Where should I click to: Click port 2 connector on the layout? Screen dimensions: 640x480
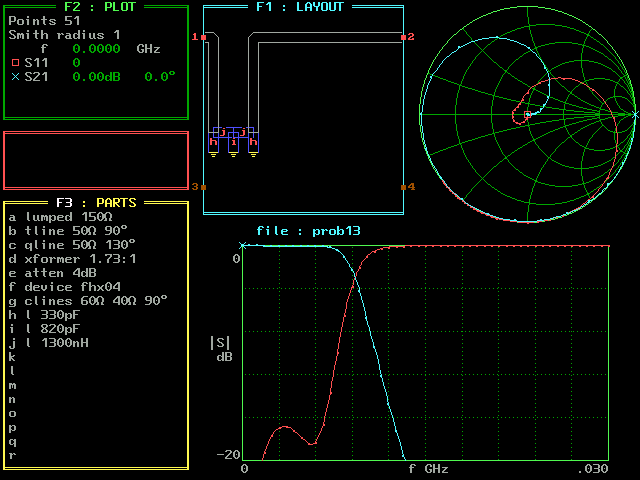403,37
